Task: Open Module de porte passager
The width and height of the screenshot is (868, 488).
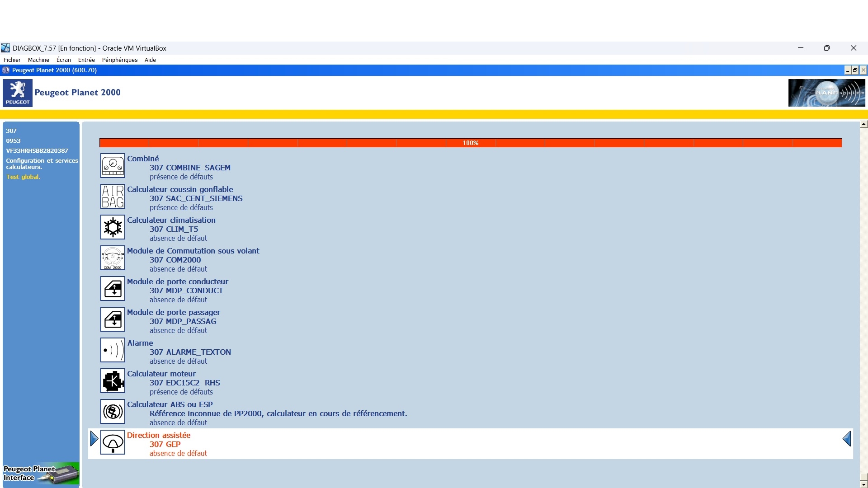Action: (x=174, y=312)
